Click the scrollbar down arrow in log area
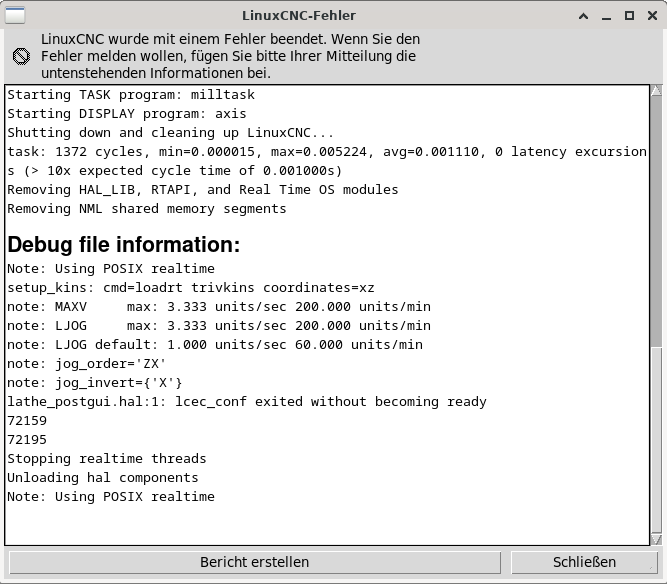Viewport: 667px width, 584px height. (656, 539)
